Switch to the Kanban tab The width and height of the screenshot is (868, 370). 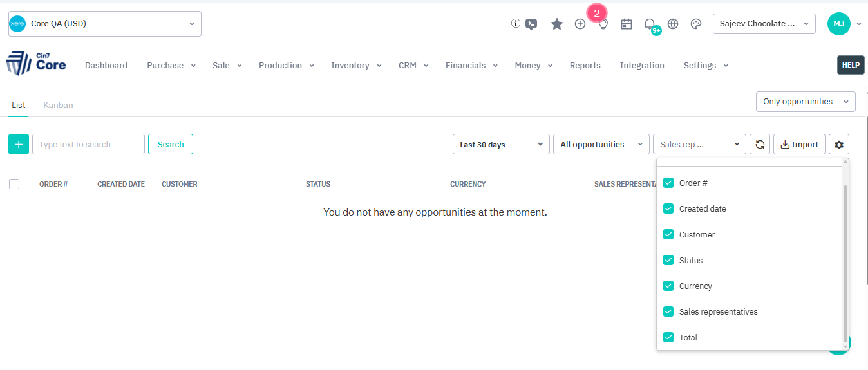click(58, 105)
